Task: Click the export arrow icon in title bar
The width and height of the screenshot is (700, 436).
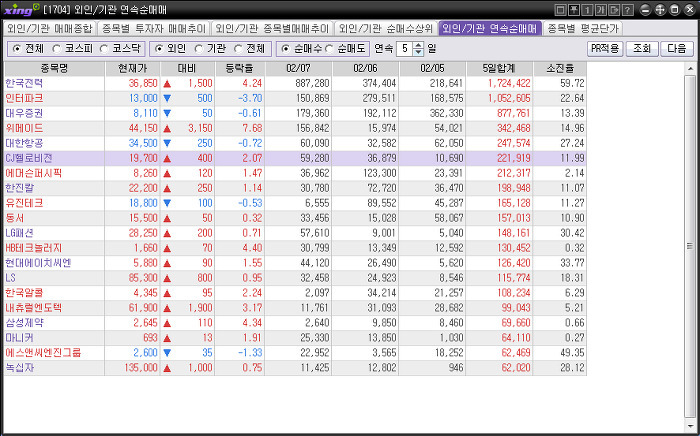Action: [x=614, y=10]
